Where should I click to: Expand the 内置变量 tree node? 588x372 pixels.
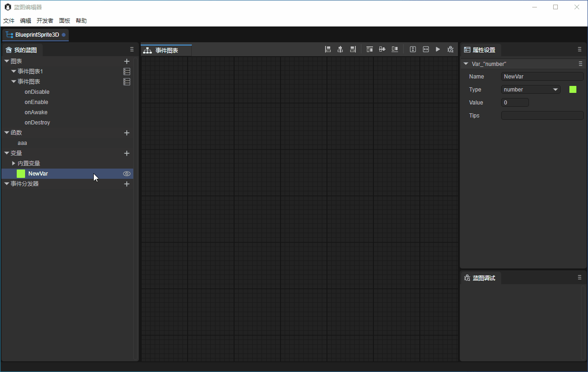pos(13,163)
